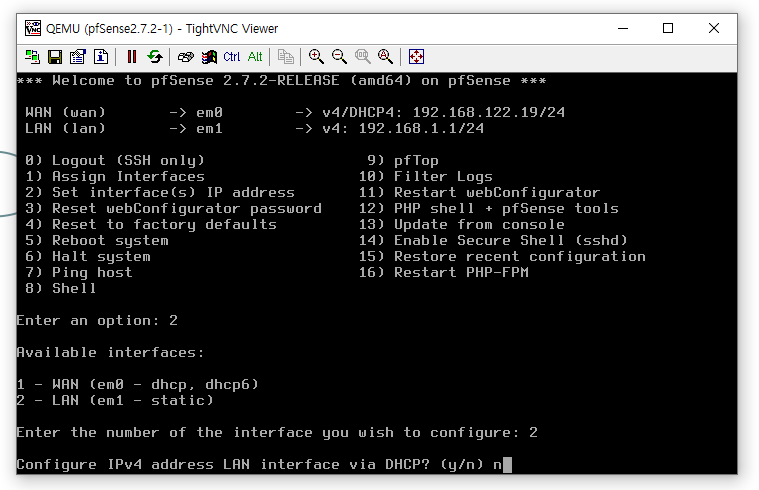This screenshot has width=759, height=490.
Task: Click the '5) Reboot system' option
Action: pos(97,241)
